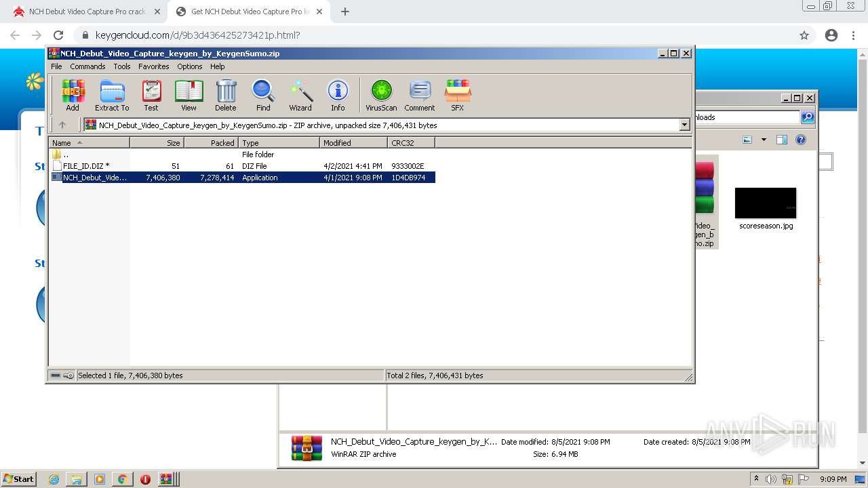Click the '9333002E' CRC32 cell

point(408,166)
